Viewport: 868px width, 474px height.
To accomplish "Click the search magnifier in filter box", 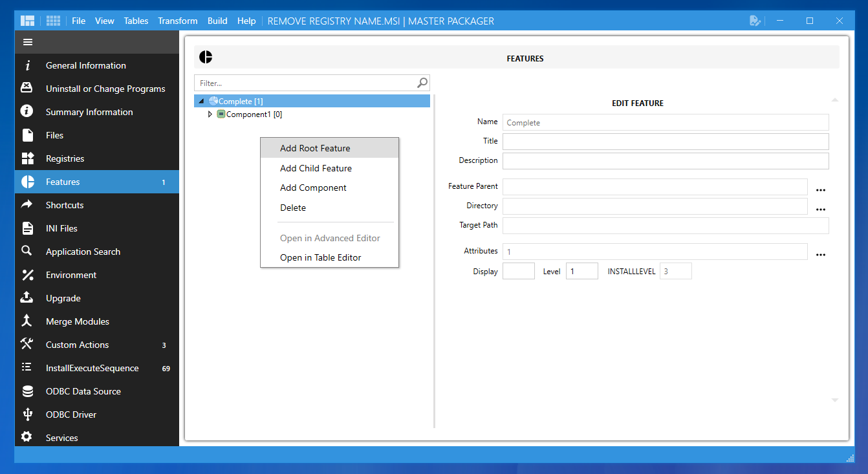I will tap(422, 83).
